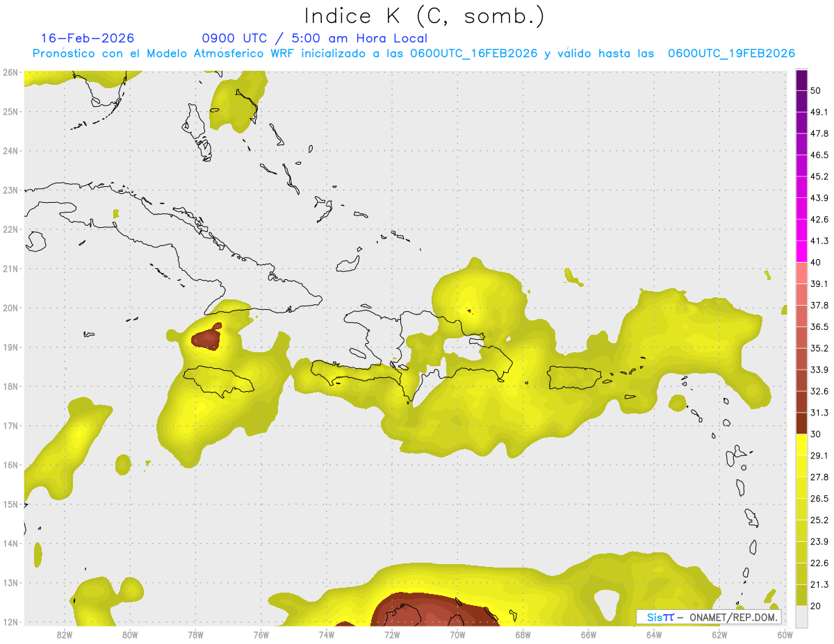Select the '62W' longitude label

719,634
